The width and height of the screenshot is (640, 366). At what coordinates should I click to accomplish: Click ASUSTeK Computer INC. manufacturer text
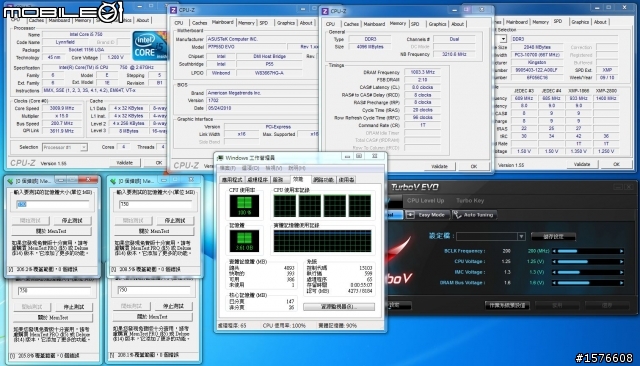pos(232,39)
